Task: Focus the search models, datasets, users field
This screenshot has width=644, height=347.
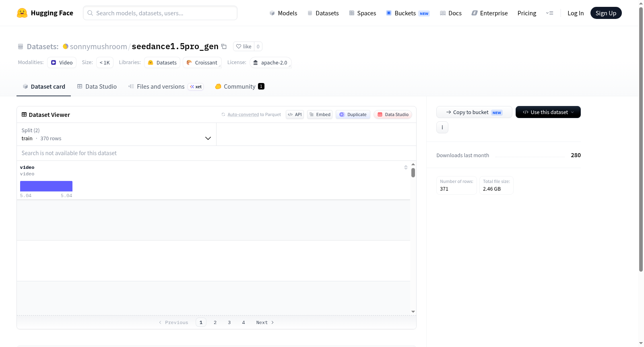Action: pyautogui.click(x=160, y=13)
